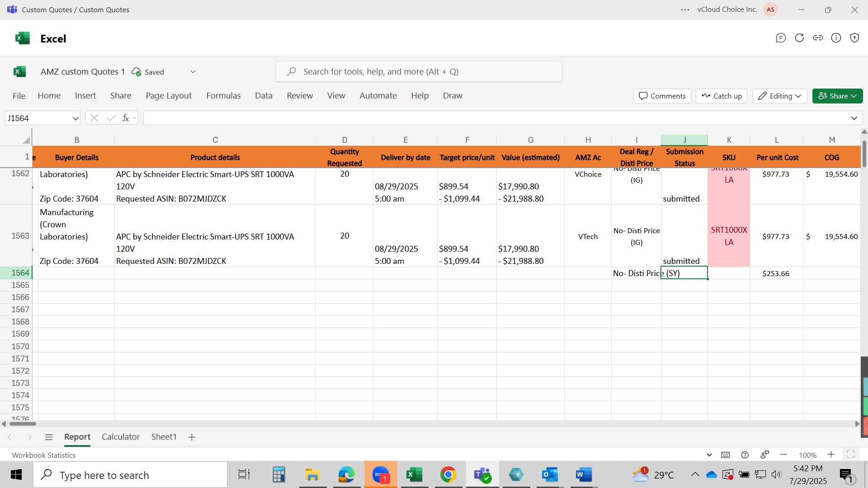Show hidden system tray icons
The width and height of the screenshot is (868, 488).
coord(695,474)
